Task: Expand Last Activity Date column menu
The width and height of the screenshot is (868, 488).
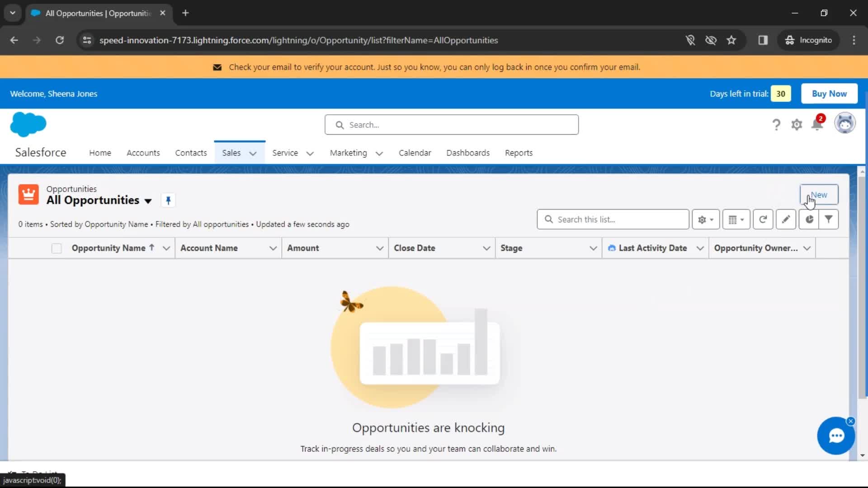Action: click(700, 248)
